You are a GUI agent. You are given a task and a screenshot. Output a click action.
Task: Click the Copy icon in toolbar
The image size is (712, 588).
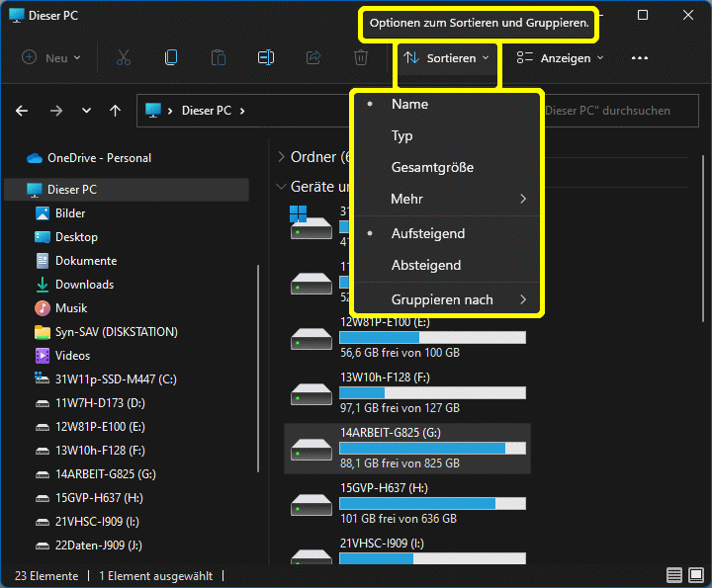tap(171, 58)
